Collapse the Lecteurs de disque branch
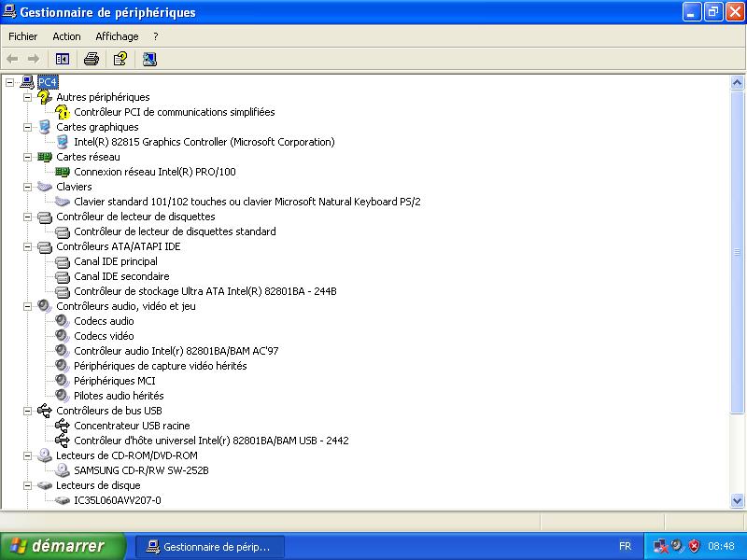The image size is (747, 560). point(28,485)
